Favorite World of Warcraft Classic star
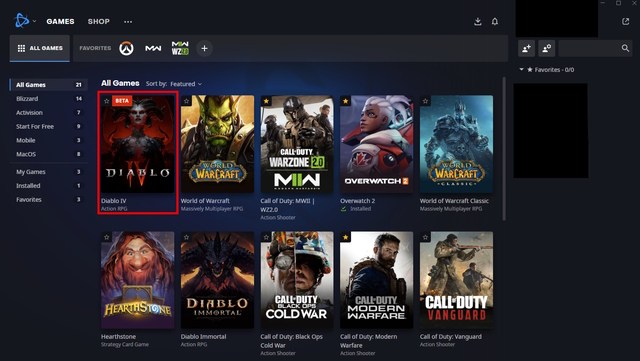The image size is (640, 361). [425, 101]
